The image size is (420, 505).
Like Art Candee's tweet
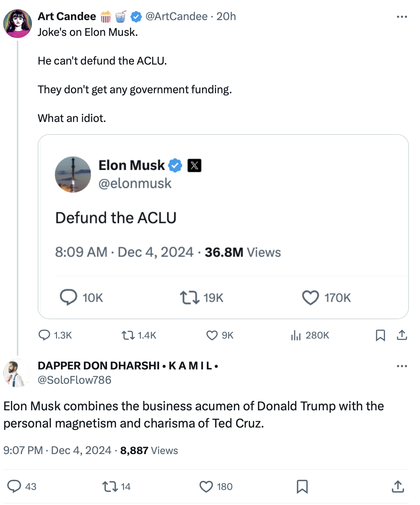212,335
